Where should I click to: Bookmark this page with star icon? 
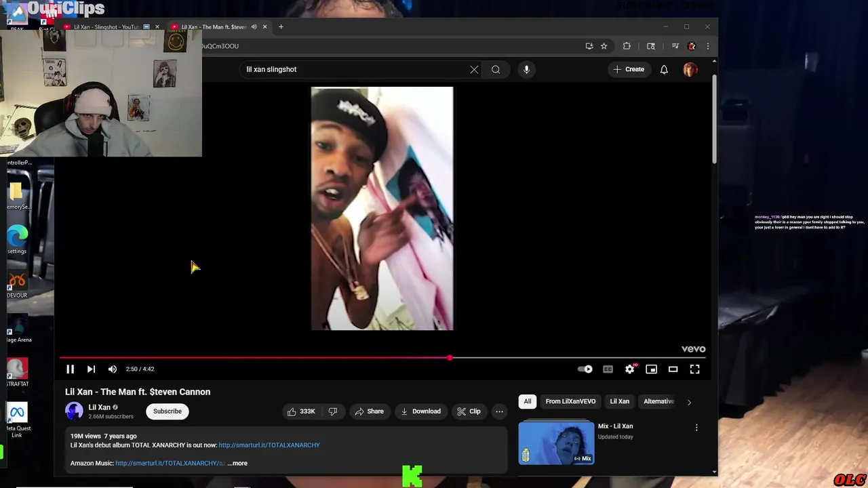click(x=604, y=46)
